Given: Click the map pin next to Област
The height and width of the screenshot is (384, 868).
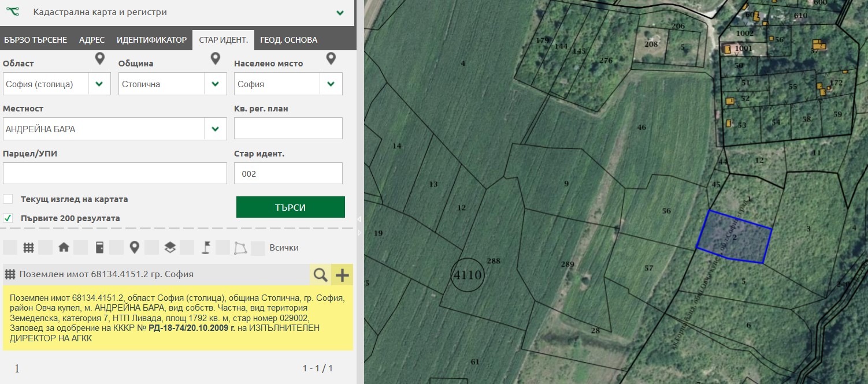Looking at the screenshot, I should tap(100, 58).
